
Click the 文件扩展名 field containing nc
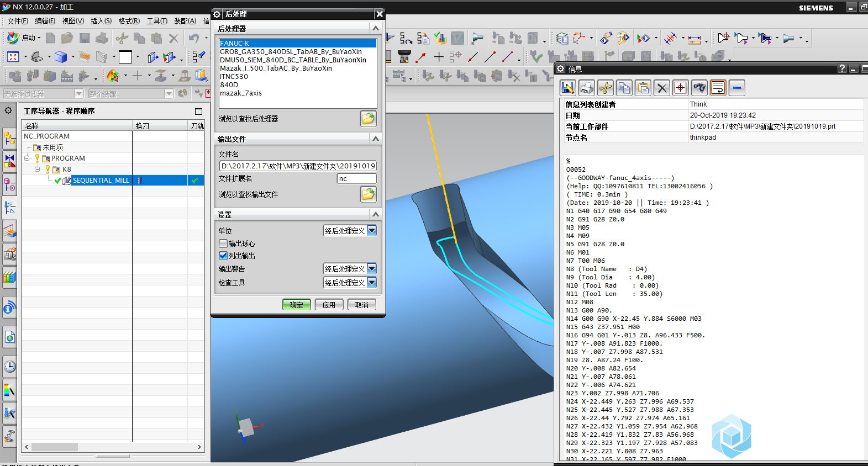point(356,178)
